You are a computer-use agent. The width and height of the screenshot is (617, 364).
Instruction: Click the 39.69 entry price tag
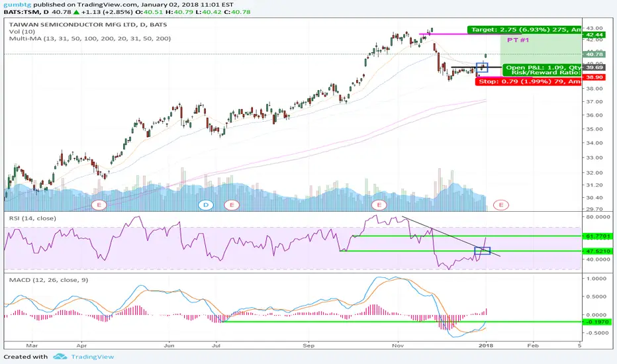pos(594,68)
